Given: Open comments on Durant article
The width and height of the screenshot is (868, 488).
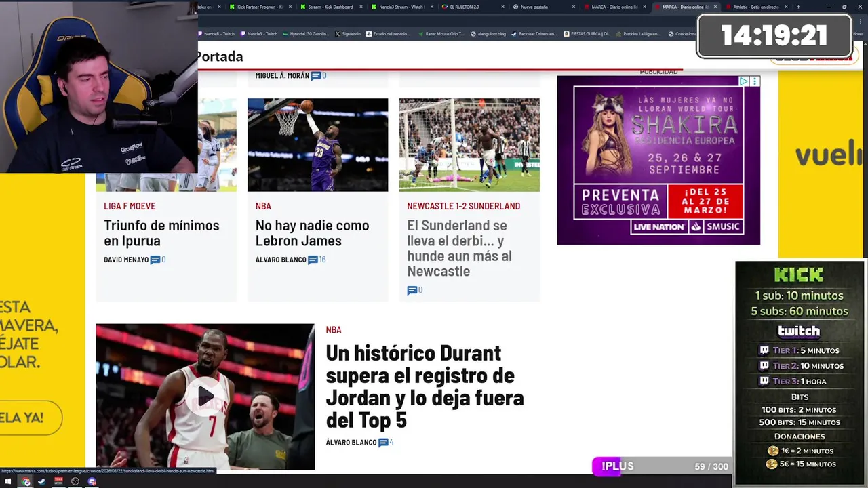Looking at the screenshot, I should (386, 443).
